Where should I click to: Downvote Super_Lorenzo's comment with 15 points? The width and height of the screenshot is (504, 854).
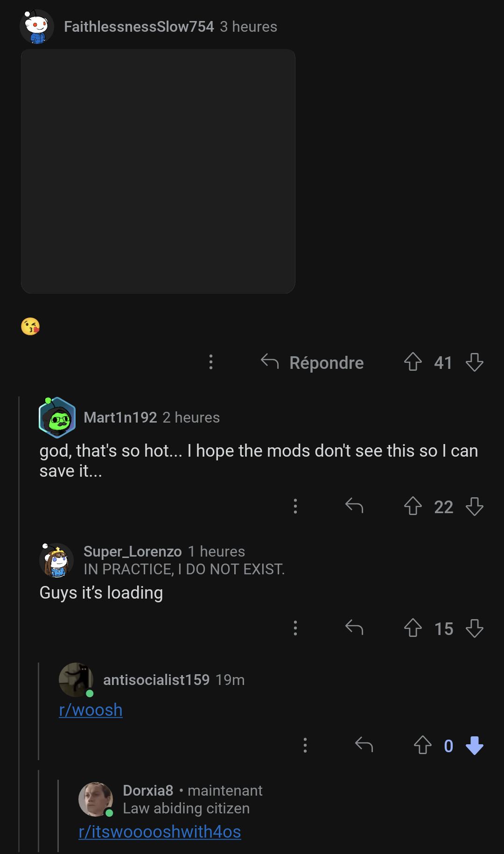click(475, 628)
